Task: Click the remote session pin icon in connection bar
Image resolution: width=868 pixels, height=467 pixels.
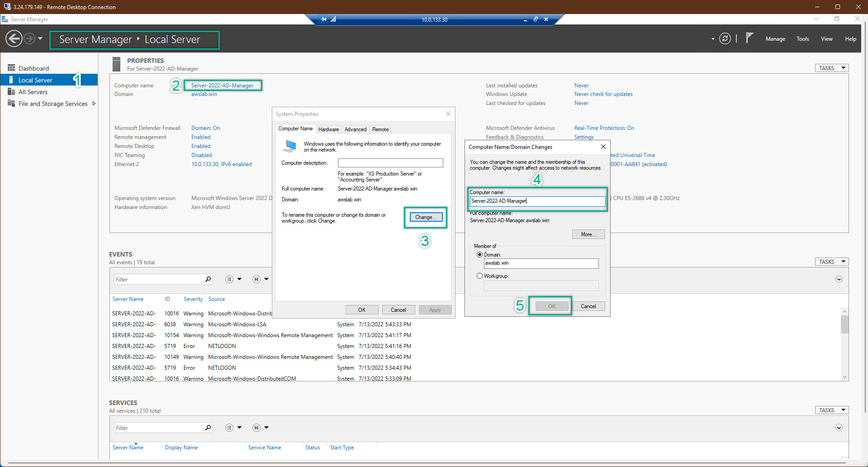Action: [324, 19]
